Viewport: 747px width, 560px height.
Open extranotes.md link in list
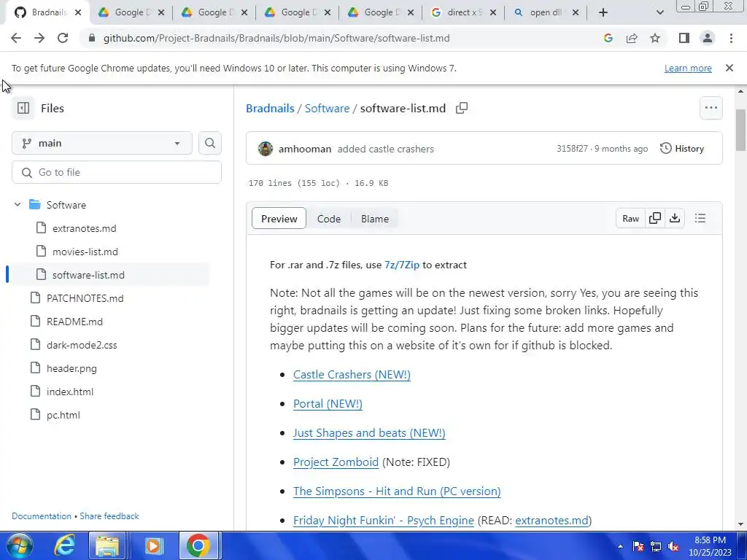[x=551, y=520]
